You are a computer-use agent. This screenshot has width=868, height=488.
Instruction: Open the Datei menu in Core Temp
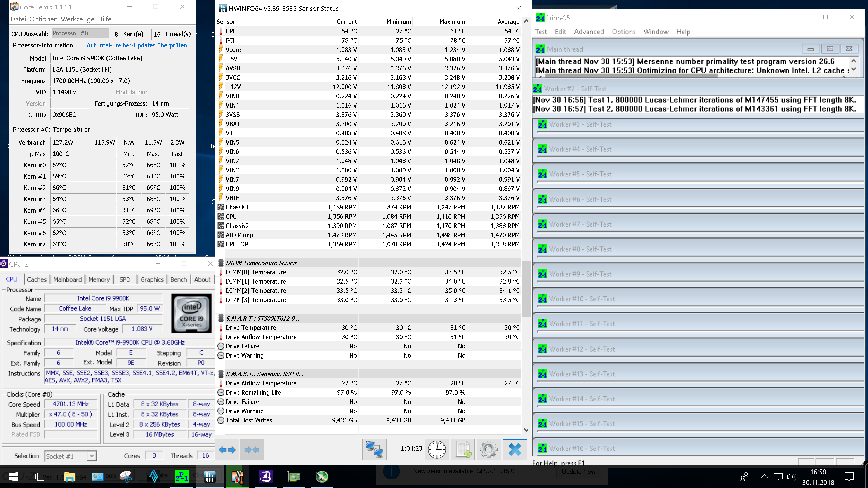pyautogui.click(x=18, y=19)
